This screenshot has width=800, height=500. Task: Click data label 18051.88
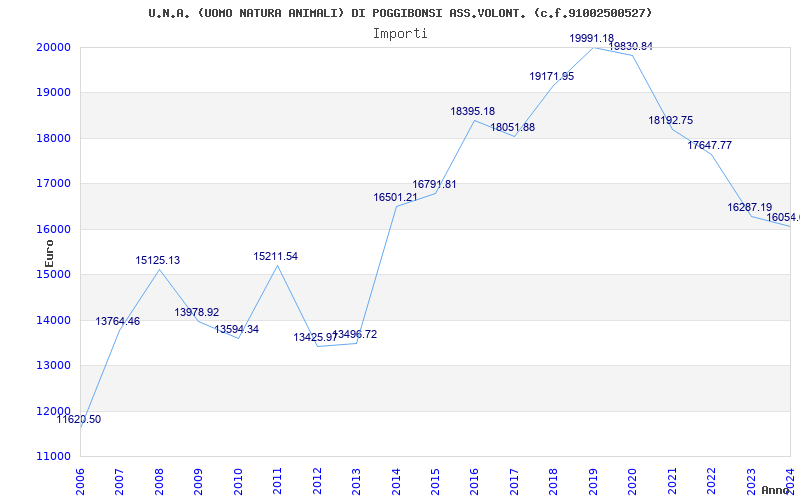coord(512,128)
